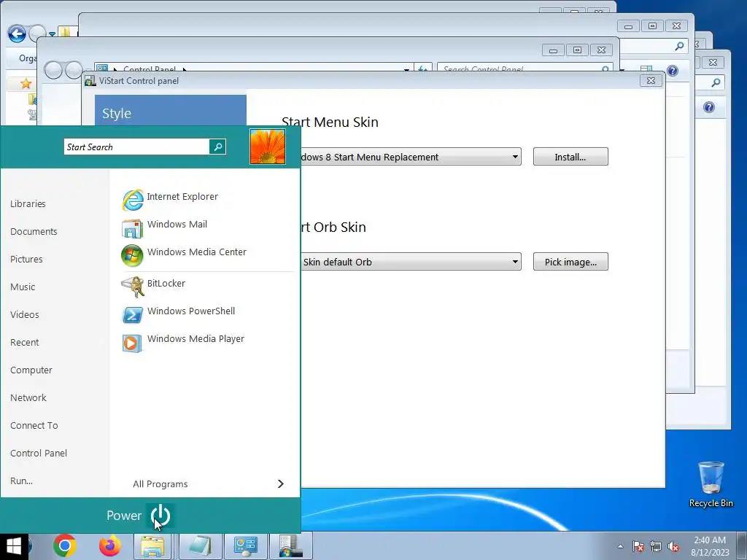Click the Action Center flag icon

(x=638, y=546)
